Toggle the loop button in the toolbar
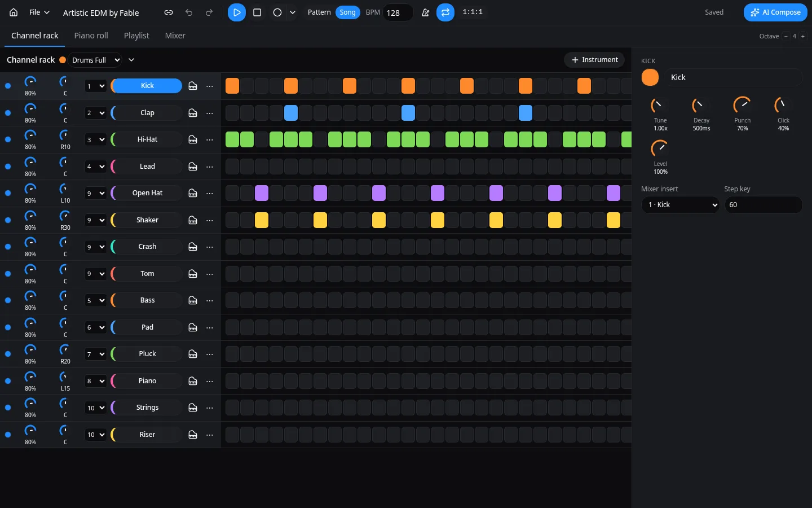This screenshot has height=508, width=812. (445, 12)
